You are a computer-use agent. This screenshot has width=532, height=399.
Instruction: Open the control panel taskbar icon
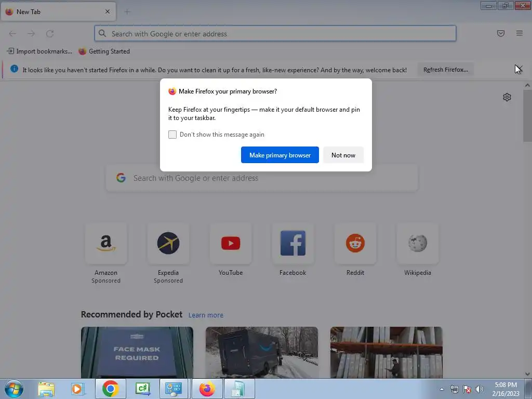pos(174,389)
